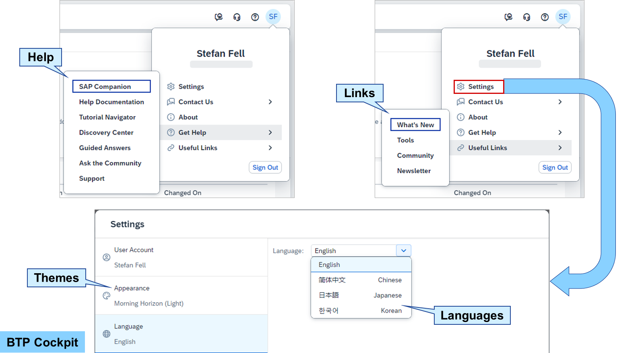Screen dimensions: 644x353
Task: Click Sign Out in the left user menu
Action: click(265, 168)
